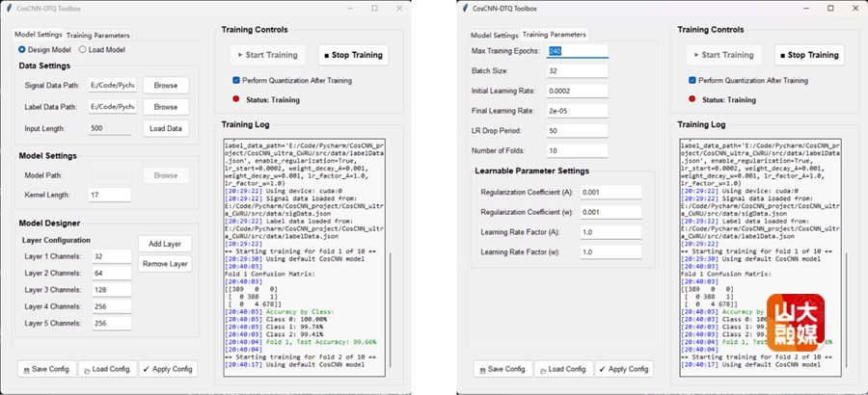Toggle Perform Quantization checkbox in right window

pyautogui.click(x=692, y=81)
